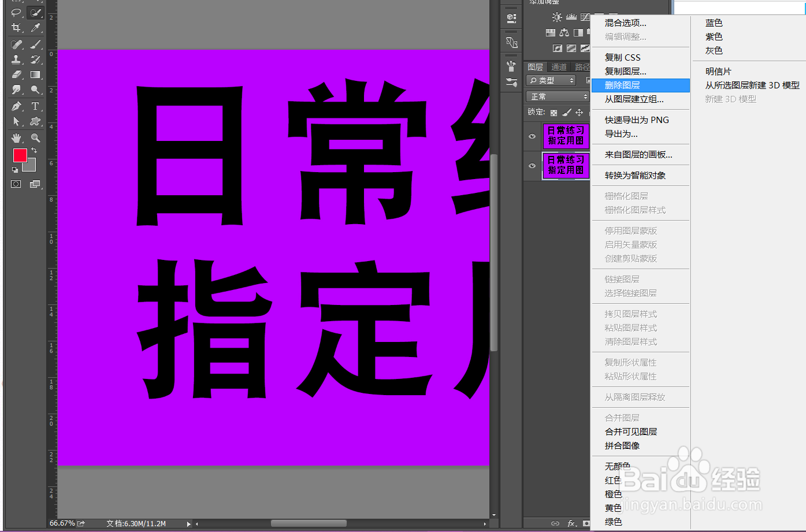
Task: Click the link layers chain icon
Action: [x=555, y=523]
